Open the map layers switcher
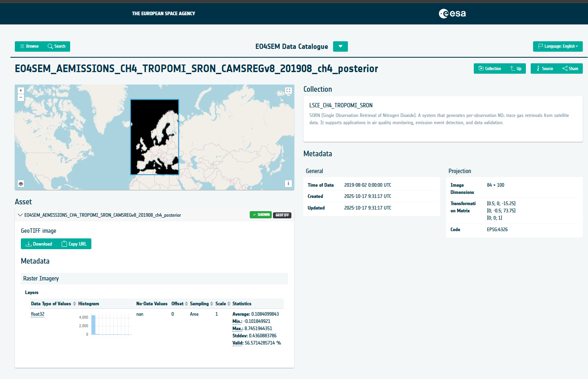This screenshot has height=379, width=588. [x=21, y=184]
